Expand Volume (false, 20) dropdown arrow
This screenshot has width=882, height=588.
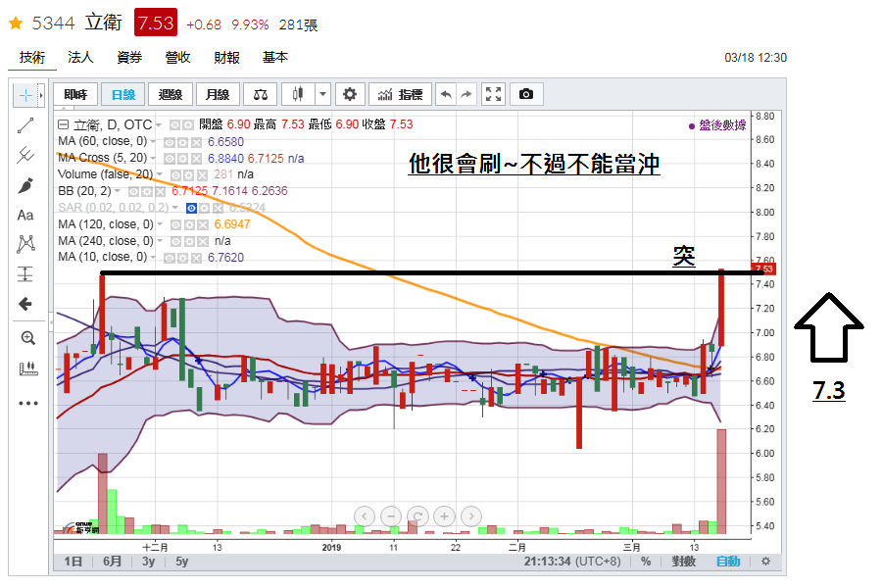click(x=160, y=174)
